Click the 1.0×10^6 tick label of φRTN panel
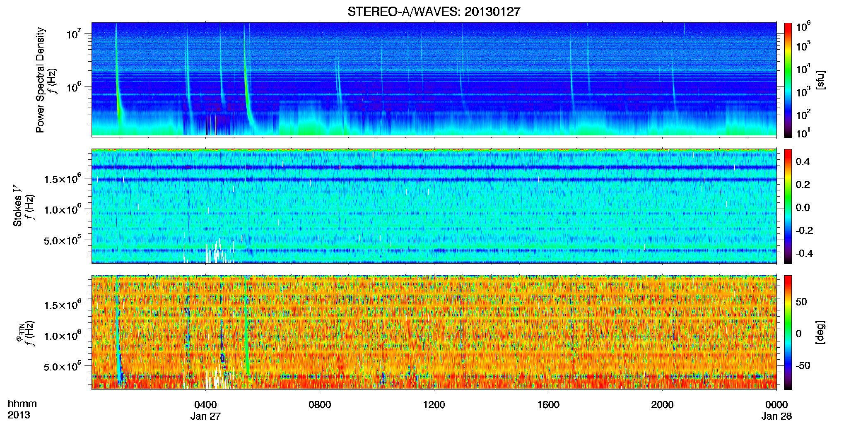This screenshot has height=447, width=868. 63,335
